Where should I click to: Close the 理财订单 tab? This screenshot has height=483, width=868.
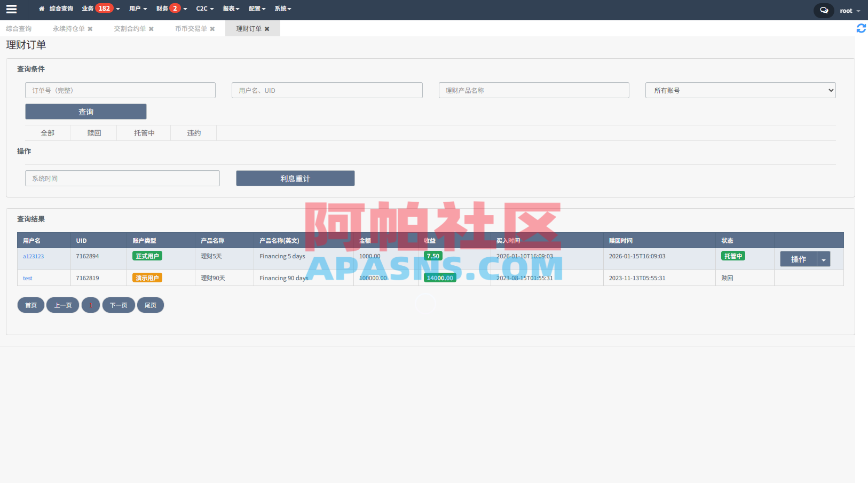click(x=267, y=29)
